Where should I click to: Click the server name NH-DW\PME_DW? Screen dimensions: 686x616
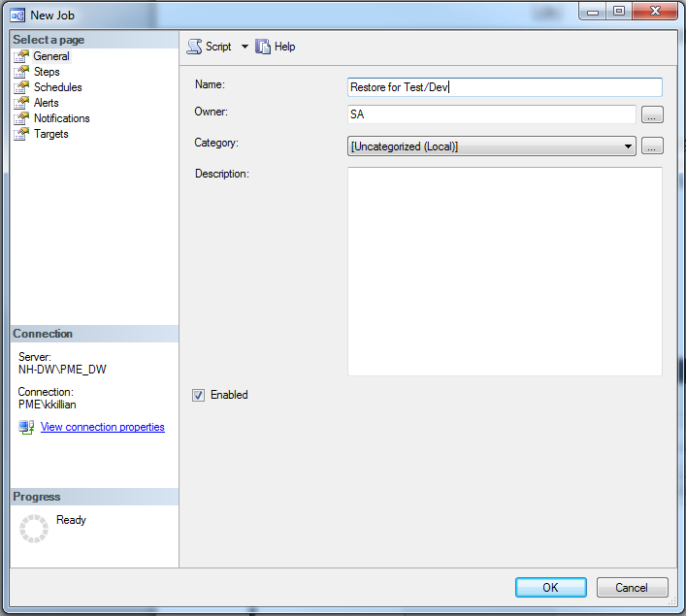coord(62,370)
